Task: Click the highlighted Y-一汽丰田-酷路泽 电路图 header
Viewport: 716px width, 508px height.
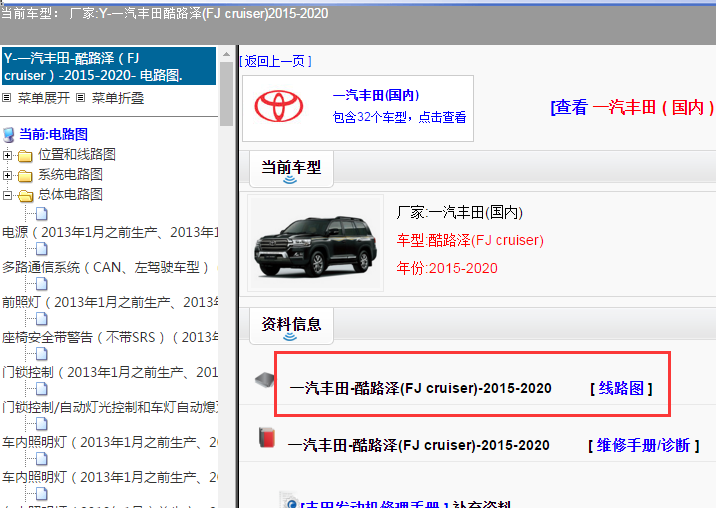Action: click(109, 66)
